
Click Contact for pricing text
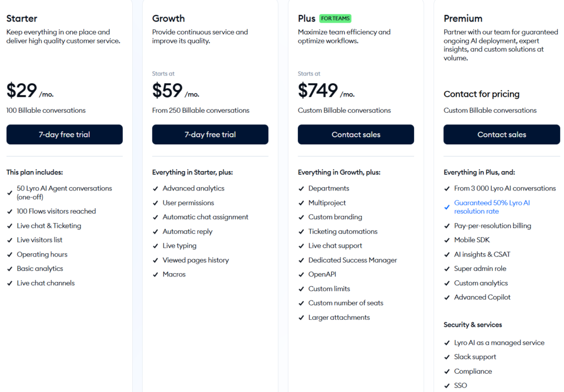tap(481, 94)
